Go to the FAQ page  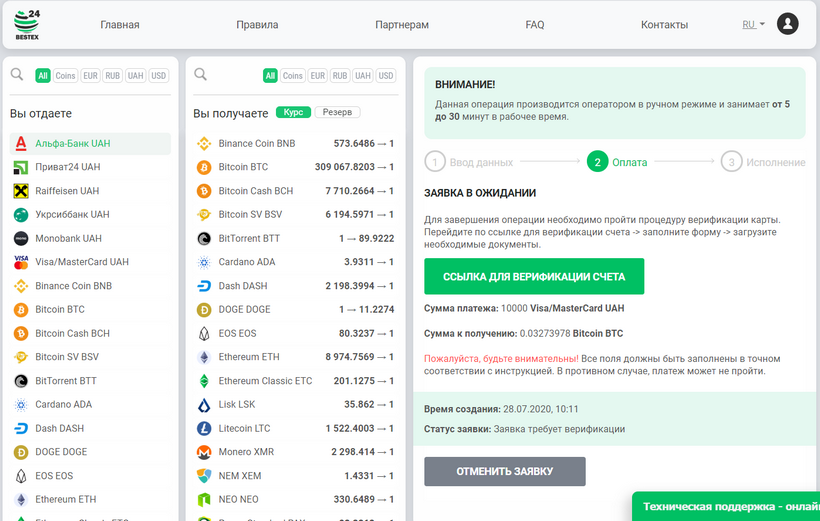tap(535, 25)
